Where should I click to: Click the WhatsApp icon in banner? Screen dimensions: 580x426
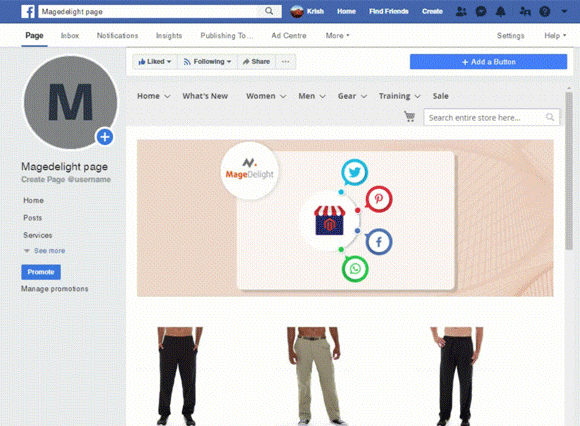point(355,269)
